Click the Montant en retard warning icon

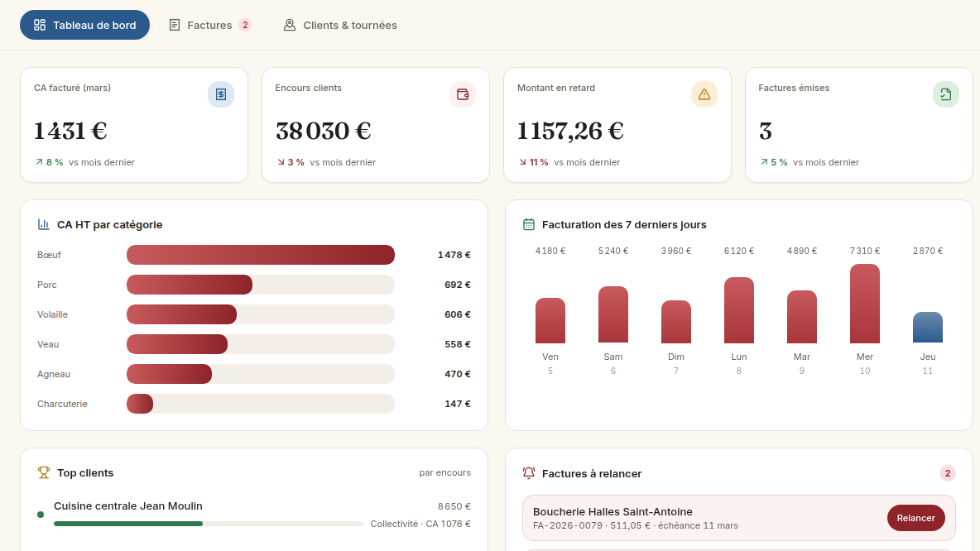click(x=704, y=94)
